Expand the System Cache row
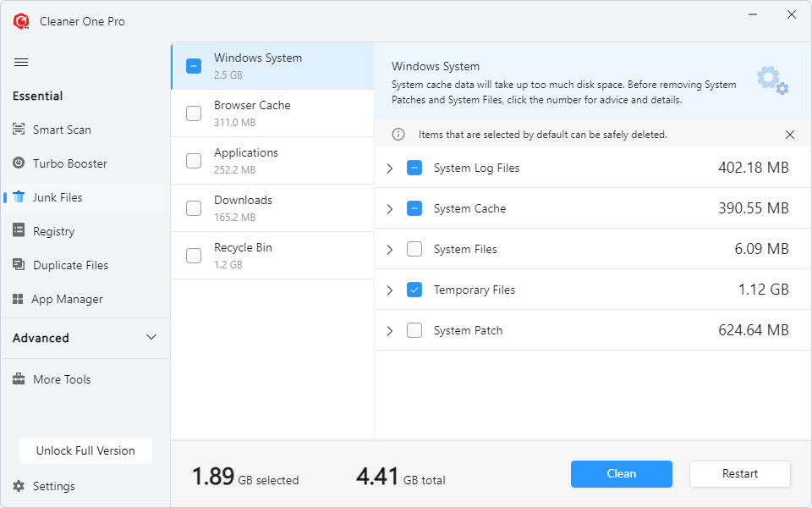The image size is (812, 508). click(x=389, y=209)
